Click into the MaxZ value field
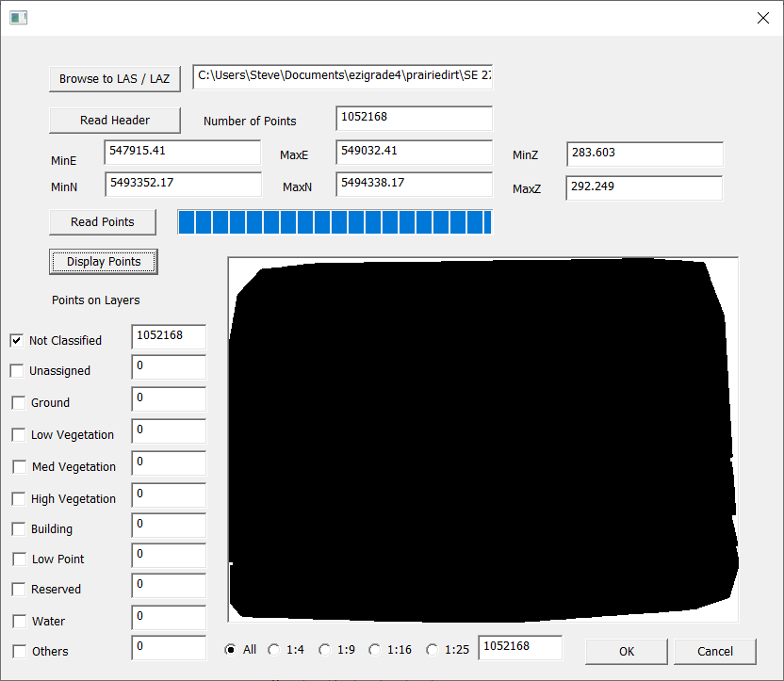The image size is (784, 681). 644,187
